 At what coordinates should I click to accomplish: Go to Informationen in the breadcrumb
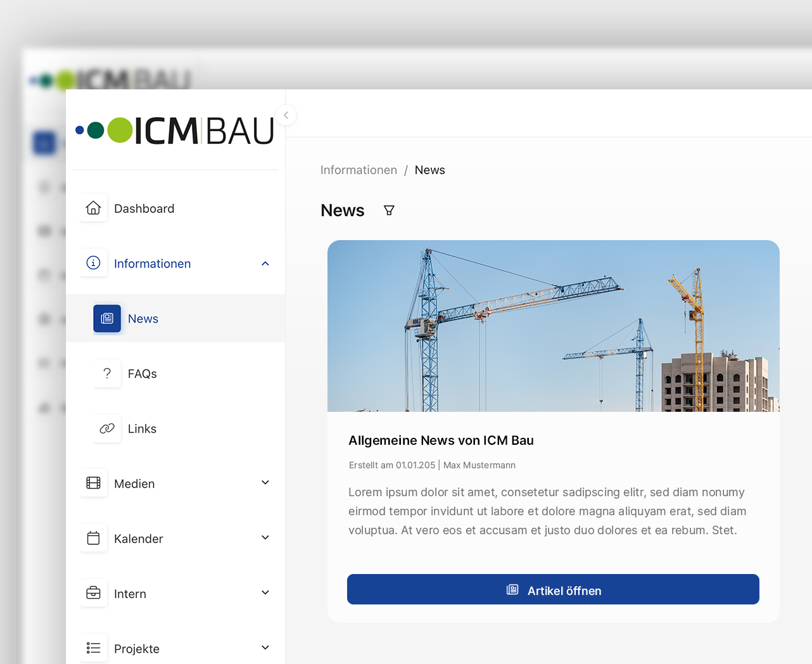click(x=358, y=170)
